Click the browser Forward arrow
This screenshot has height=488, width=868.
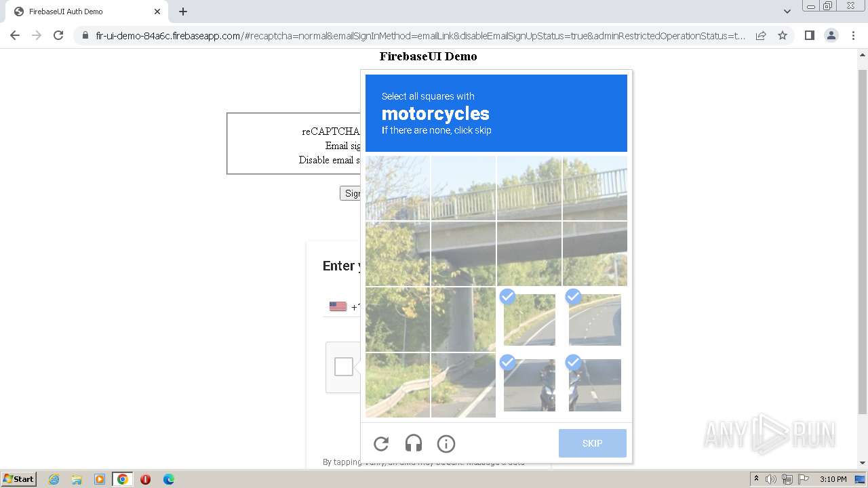(37, 35)
